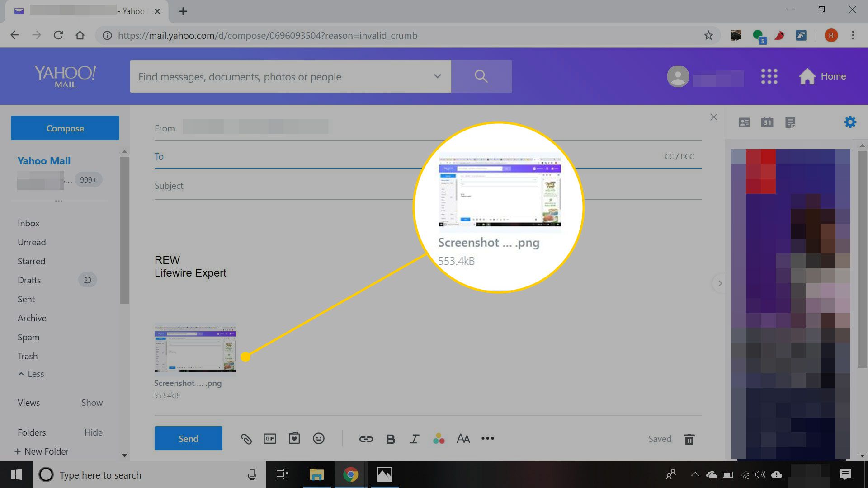Insert a GIF into the email
This screenshot has width=868, height=488.
point(269,439)
